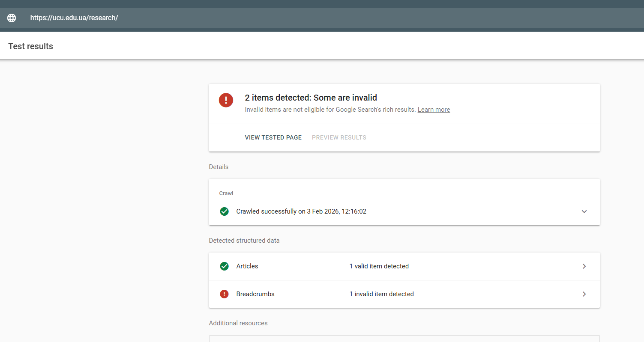Open the View Tested Page button
The width and height of the screenshot is (644, 342).
(x=273, y=137)
